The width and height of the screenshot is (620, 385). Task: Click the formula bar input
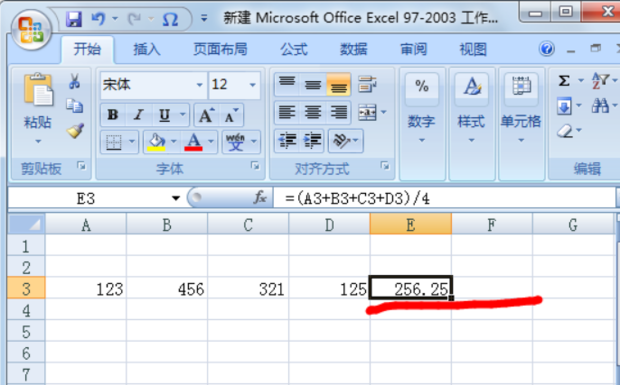[444, 198]
